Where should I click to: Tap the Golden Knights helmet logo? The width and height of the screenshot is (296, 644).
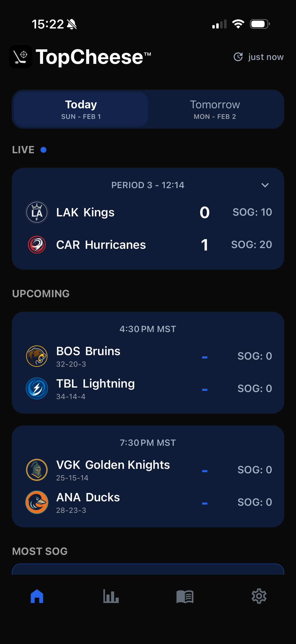(x=37, y=470)
